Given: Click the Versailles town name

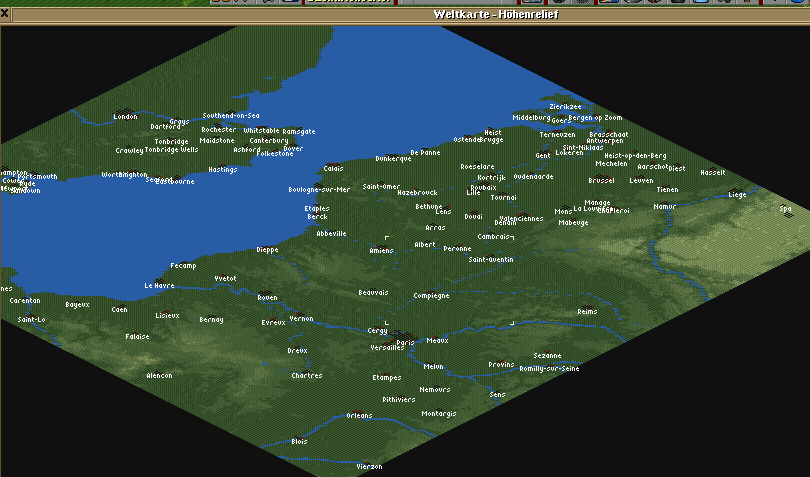Looking at the screenshot, I should 387,348.
